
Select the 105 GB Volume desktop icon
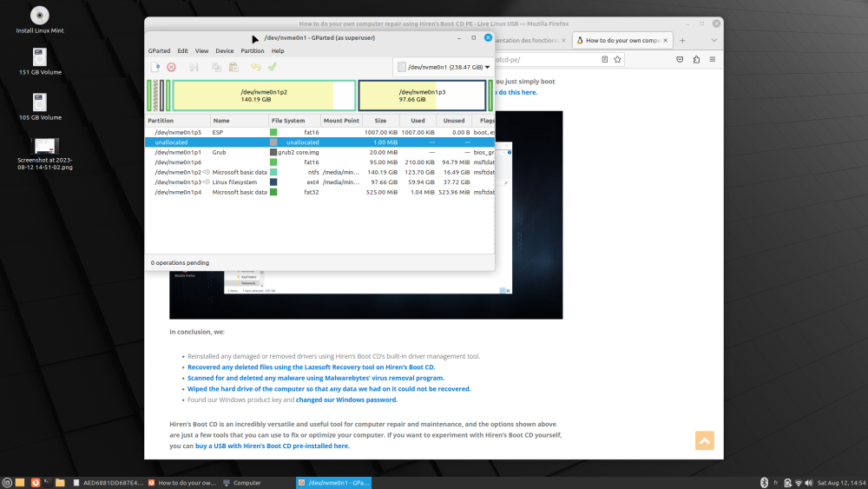[40, 107]
